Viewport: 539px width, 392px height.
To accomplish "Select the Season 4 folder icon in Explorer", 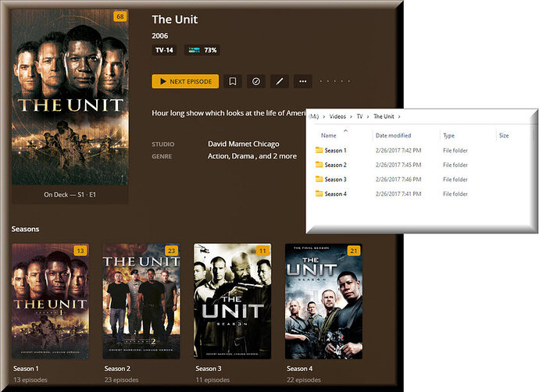I will click(x=319, y=194).
